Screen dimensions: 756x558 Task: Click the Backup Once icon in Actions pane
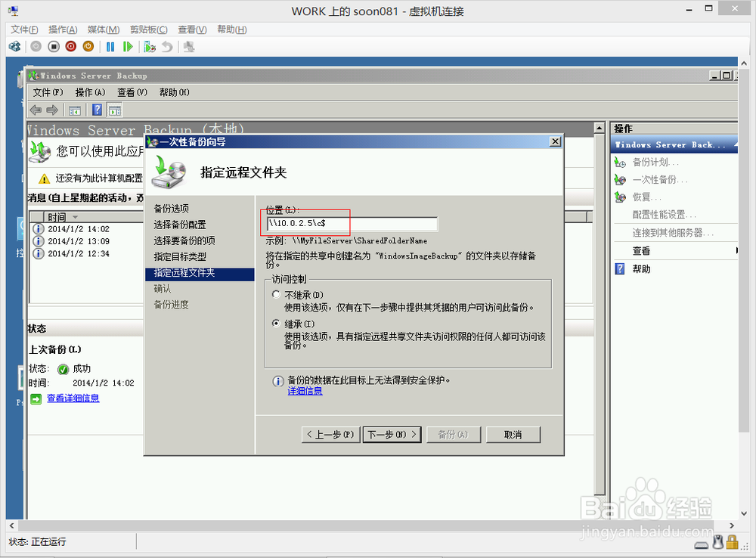tap(620, 180)
